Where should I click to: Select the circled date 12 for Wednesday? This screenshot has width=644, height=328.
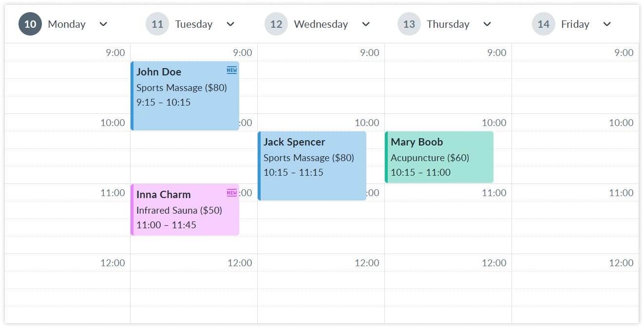[x=276, y=23]
